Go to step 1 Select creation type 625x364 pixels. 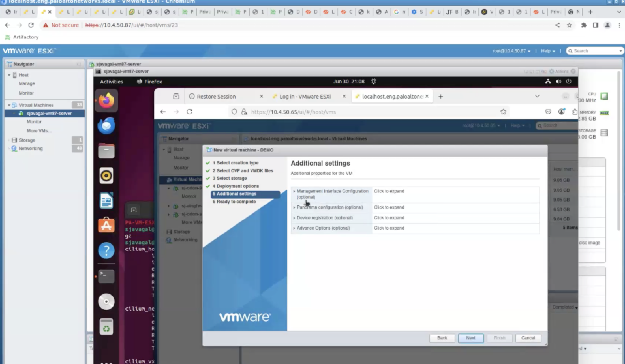235,163
